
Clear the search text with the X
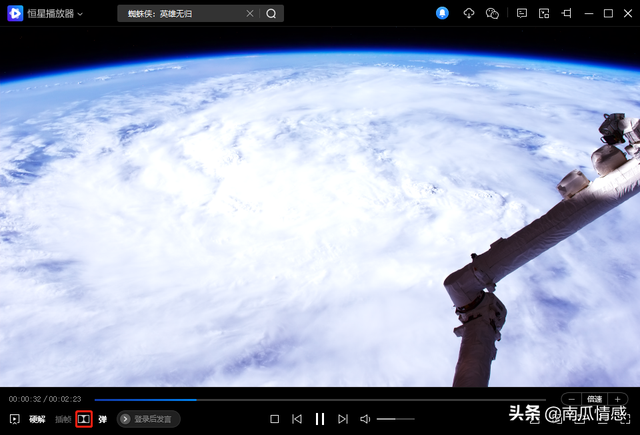(x=250, y=14)
